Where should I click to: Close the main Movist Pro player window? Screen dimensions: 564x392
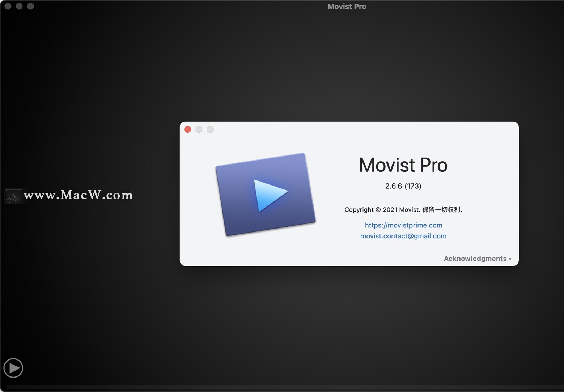click(8, 6)
